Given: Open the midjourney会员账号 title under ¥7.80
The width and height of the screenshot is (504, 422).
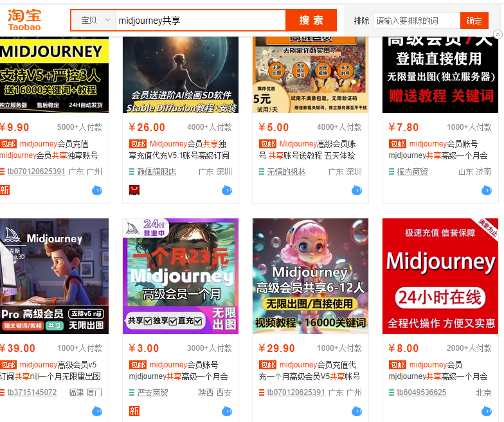Looking at the screenshot, I should coord(438,150).
